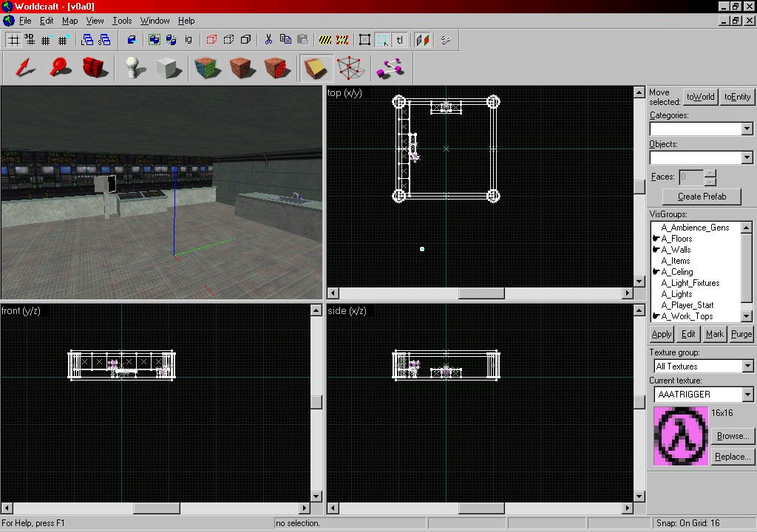Click the VisGroups Edit button
757x532 pixels.
[688, 334]
